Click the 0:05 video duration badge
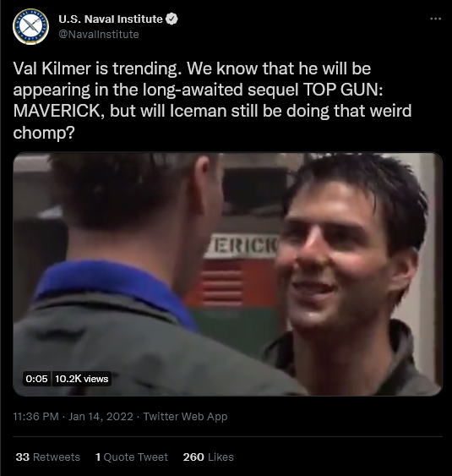452x476 pixels. pyautogui.click(x=36, y=379)
